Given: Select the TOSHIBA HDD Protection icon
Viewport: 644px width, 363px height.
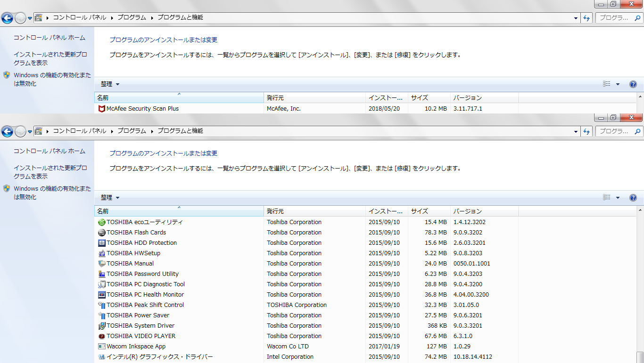Looking at the screenshot, I should [101, 243].
